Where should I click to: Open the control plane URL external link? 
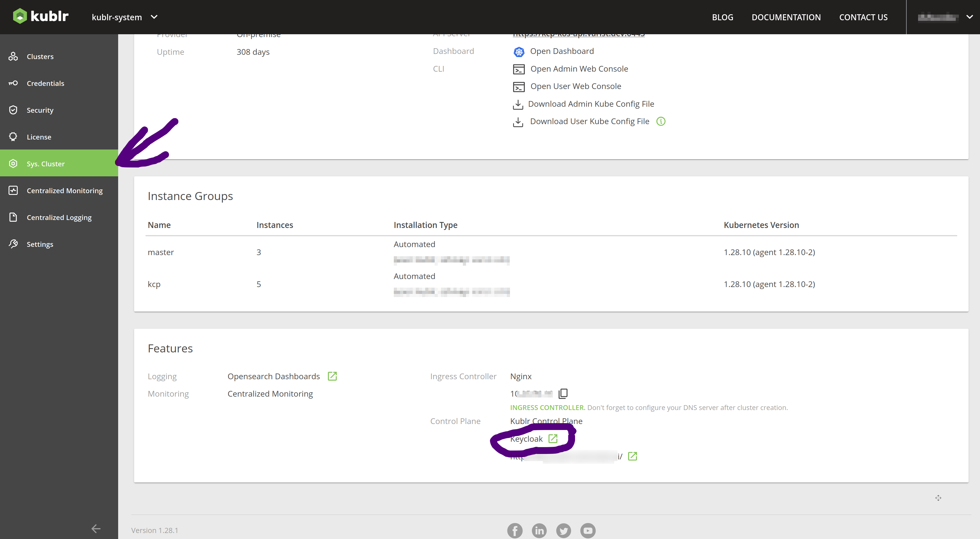(x=632, y=456)
